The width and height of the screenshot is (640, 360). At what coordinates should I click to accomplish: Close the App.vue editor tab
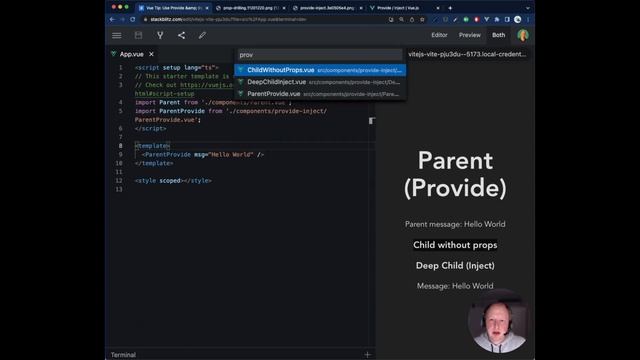[151, 54]
